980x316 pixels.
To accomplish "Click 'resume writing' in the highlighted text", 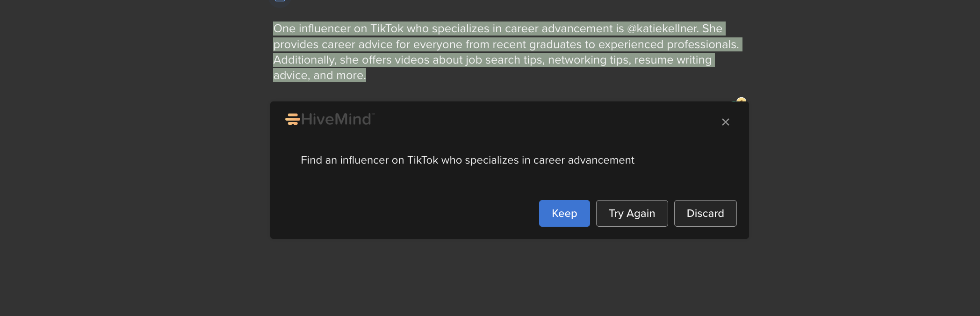I will [673, 60].
